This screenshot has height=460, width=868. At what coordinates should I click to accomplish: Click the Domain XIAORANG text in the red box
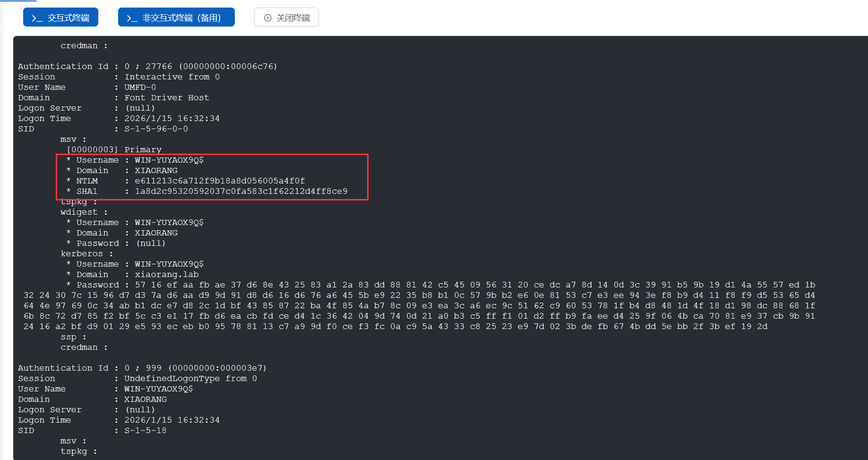(x=156, y=171)
